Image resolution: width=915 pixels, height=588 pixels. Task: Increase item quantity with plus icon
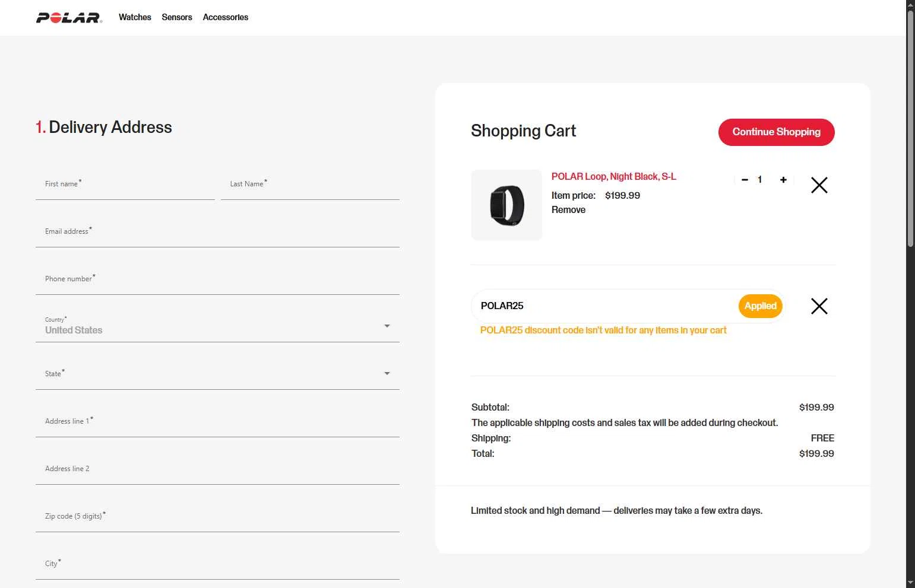(x=783, y=180)
